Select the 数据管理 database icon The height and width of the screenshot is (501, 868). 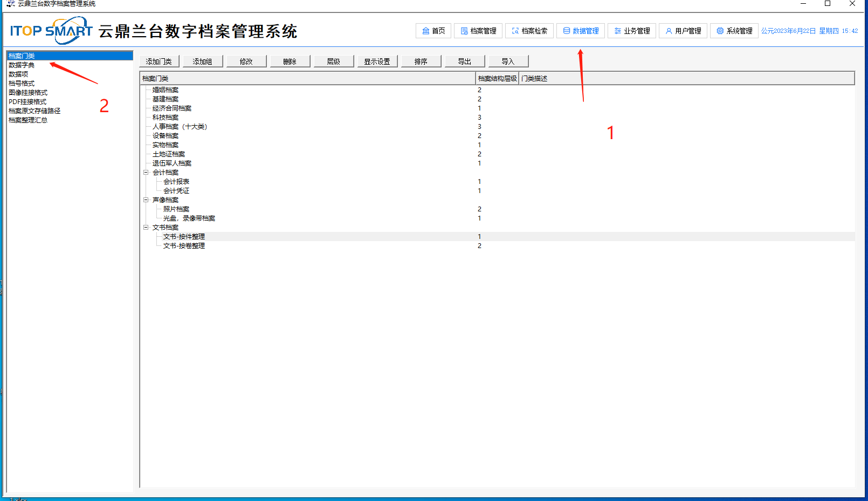click(566, 31)
